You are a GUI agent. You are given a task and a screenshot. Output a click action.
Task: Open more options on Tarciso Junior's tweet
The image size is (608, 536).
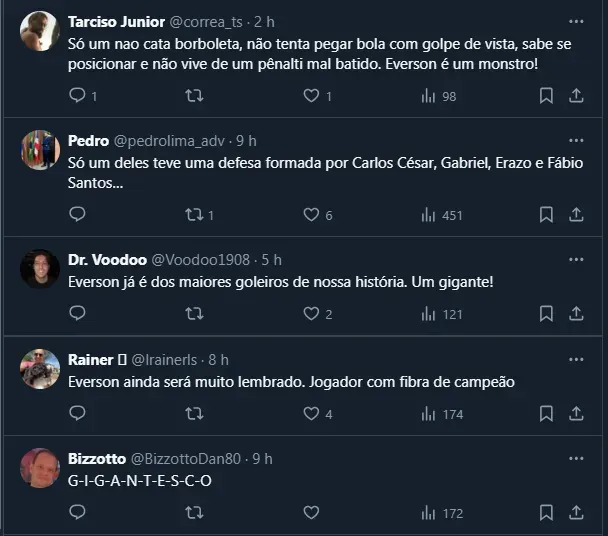576,21
